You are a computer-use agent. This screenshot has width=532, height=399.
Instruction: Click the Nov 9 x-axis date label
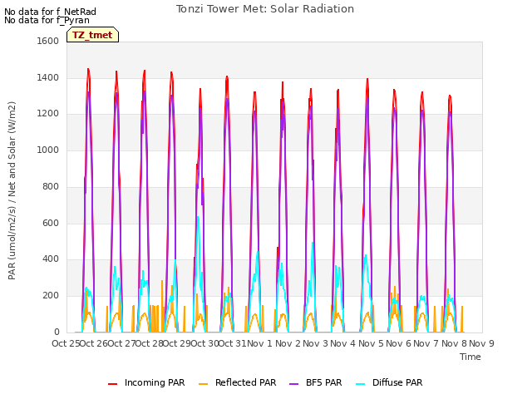click(x=482, y=343)
